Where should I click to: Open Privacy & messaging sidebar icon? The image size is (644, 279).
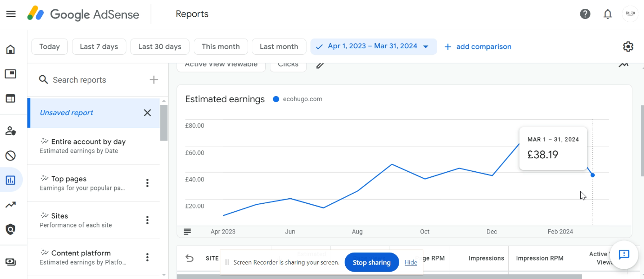click(10, 131)
